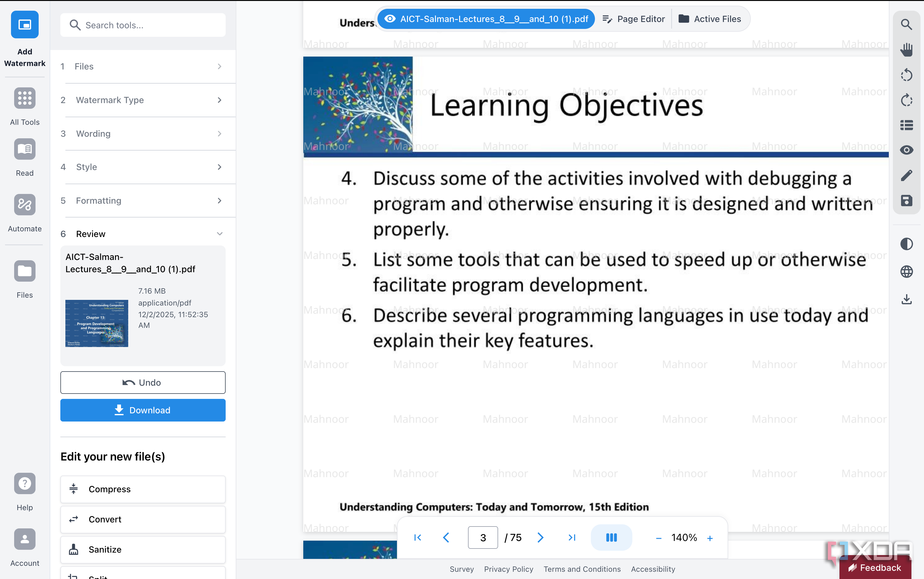
Task: Toggle dark/light theme contrast icon
Action: click(906, 244)
